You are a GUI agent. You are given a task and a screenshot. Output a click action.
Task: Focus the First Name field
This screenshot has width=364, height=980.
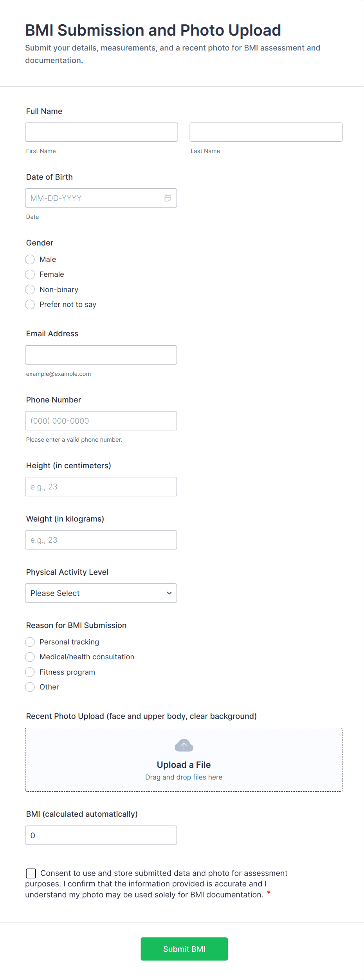101,132
